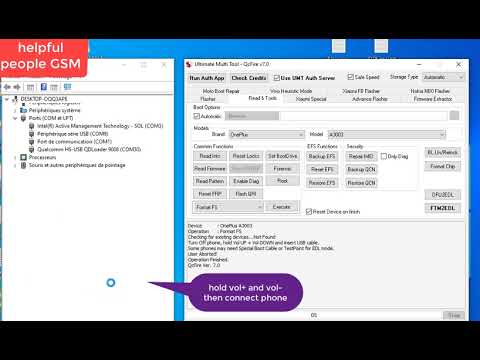Screen dimensions: 480x360
Task: Toggle Automatic boot option checkbox
Action: tap(197, 116)
